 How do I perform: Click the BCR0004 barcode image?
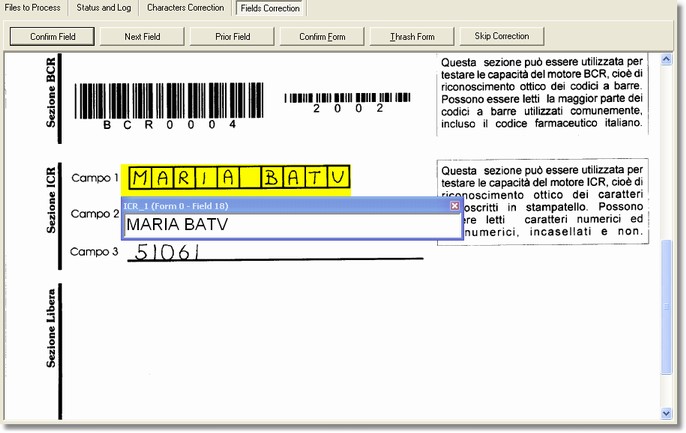169,106
